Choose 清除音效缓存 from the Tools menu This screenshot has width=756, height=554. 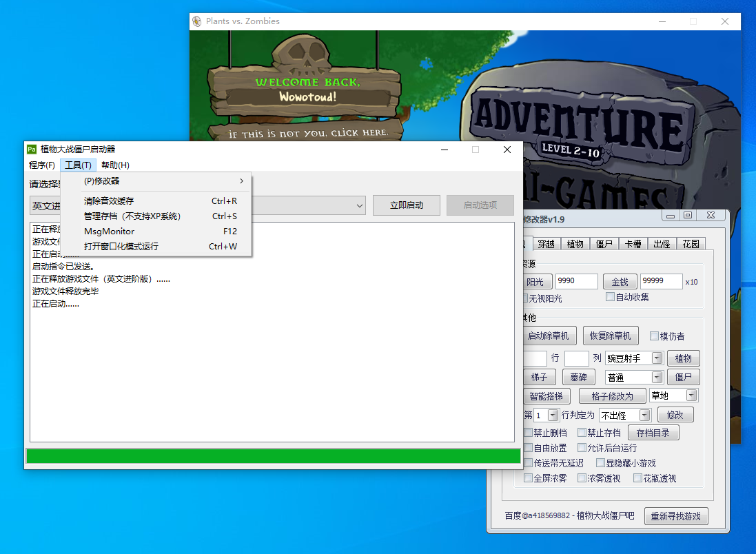coord(109,201)
